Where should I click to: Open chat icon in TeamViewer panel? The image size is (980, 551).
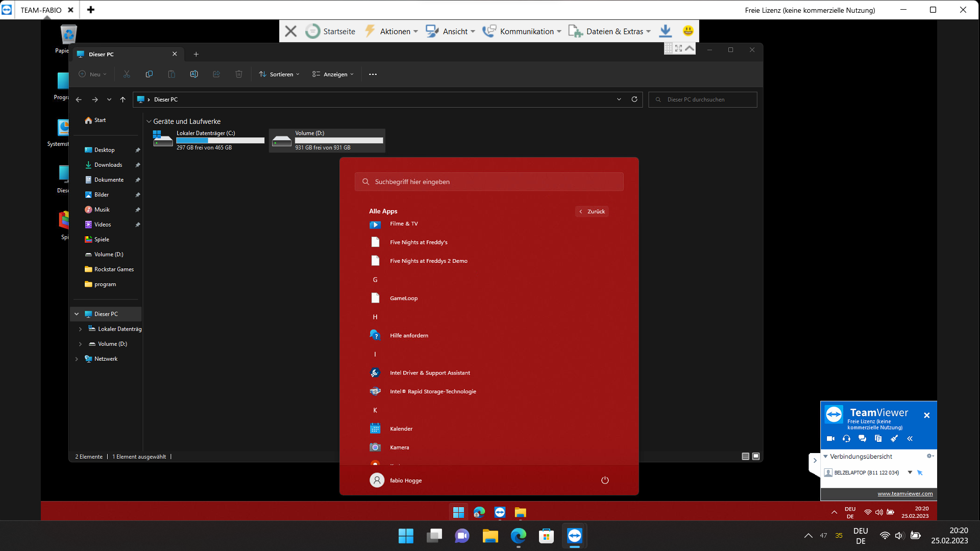pyautogui.click(x=862, y=439)
